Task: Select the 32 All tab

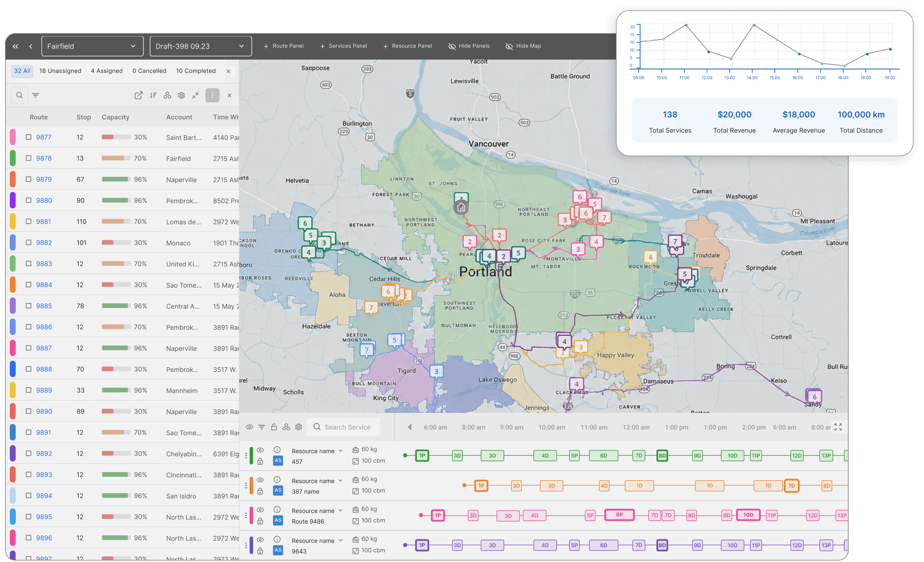Action: pos(22,71)
